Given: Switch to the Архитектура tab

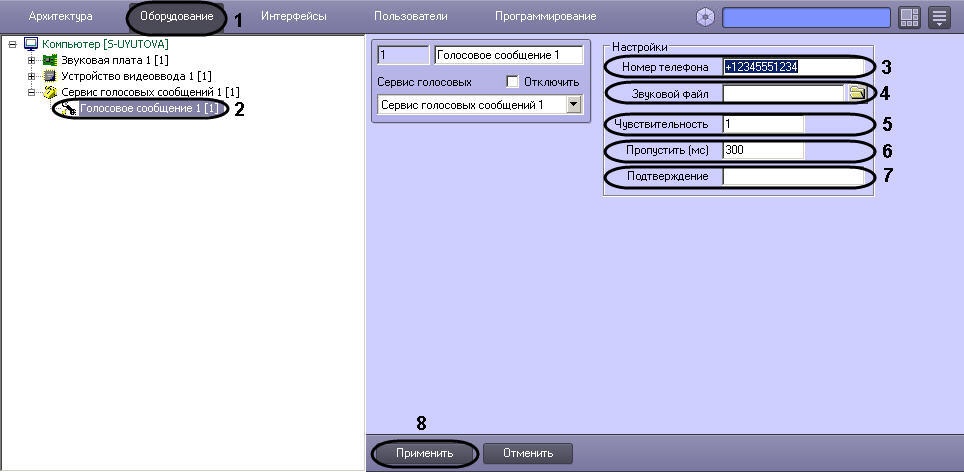Looking at the screenshot, I should (x=61, y=16).
